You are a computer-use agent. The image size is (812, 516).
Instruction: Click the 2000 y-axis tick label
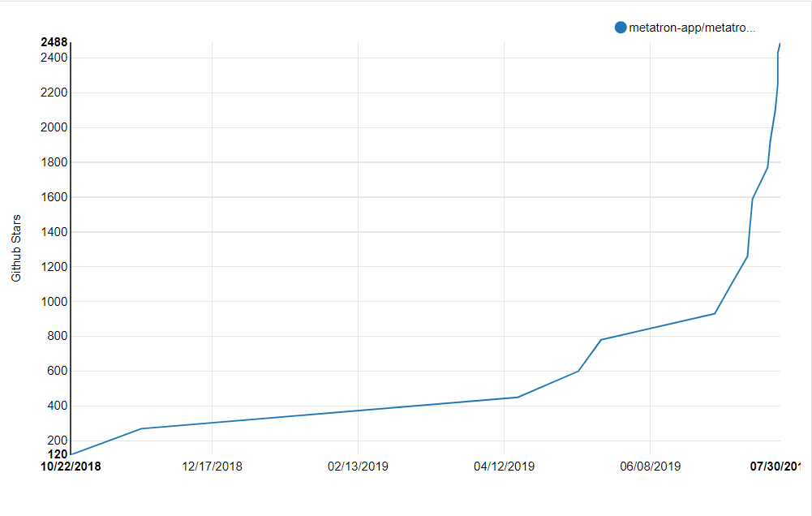54,127
